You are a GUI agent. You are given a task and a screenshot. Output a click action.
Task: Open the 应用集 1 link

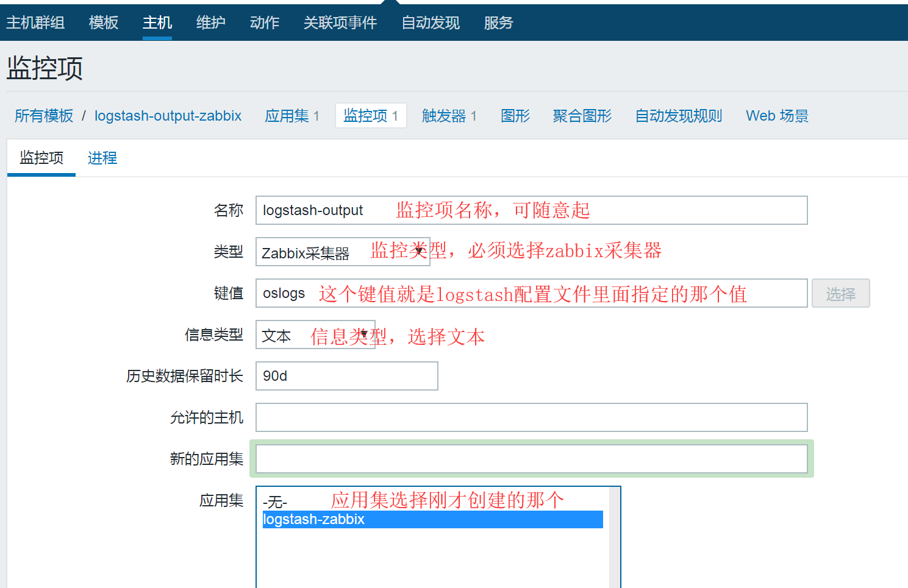[x=292, y=116]
